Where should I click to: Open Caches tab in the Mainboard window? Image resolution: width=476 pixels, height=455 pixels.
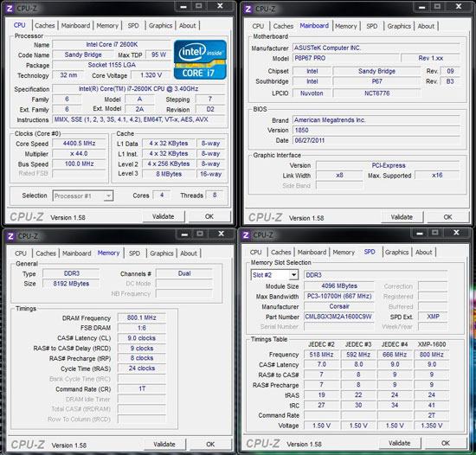point(283,26)
